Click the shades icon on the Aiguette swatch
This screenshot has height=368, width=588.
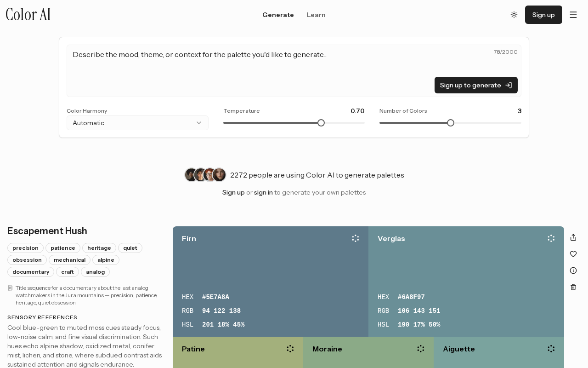coord(551,349)
